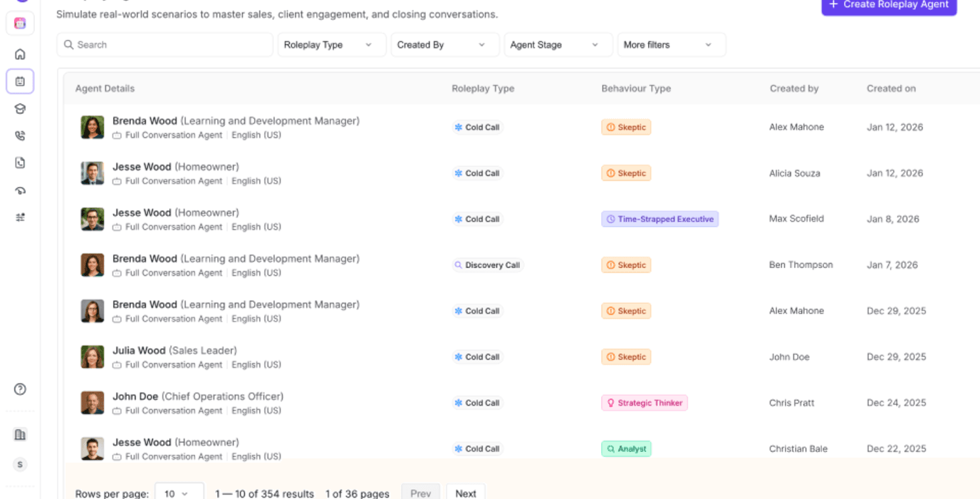The height and width of the screenshot is (499, 980).
Task: Click the Create Roleplay Agent button
Action: coord(888,5)
